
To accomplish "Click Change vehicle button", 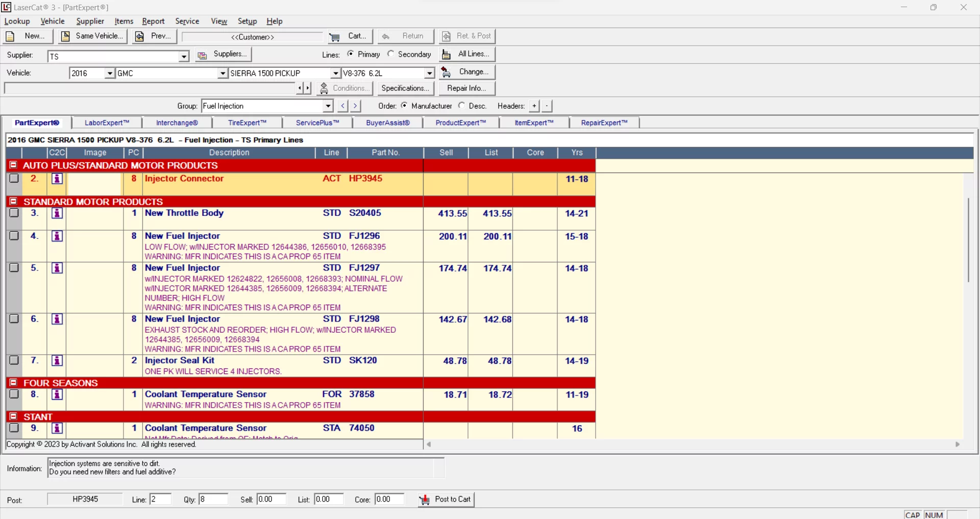I will click(467, 72).
